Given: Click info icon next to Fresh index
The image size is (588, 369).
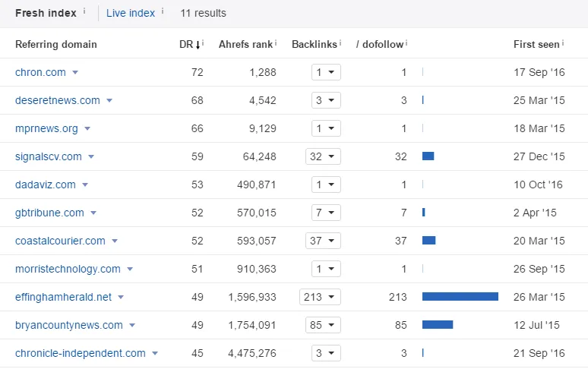Looking at the screenshot, I should [x=84, y=11].
